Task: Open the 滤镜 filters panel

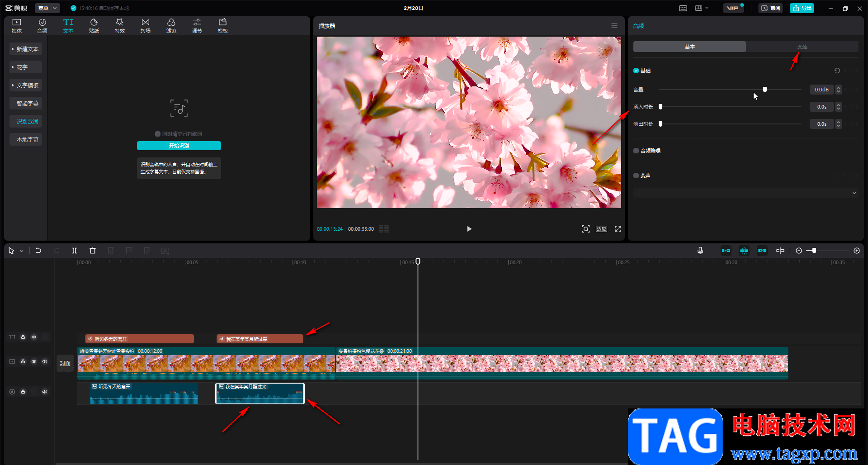Action: click(x=171, y=26)
